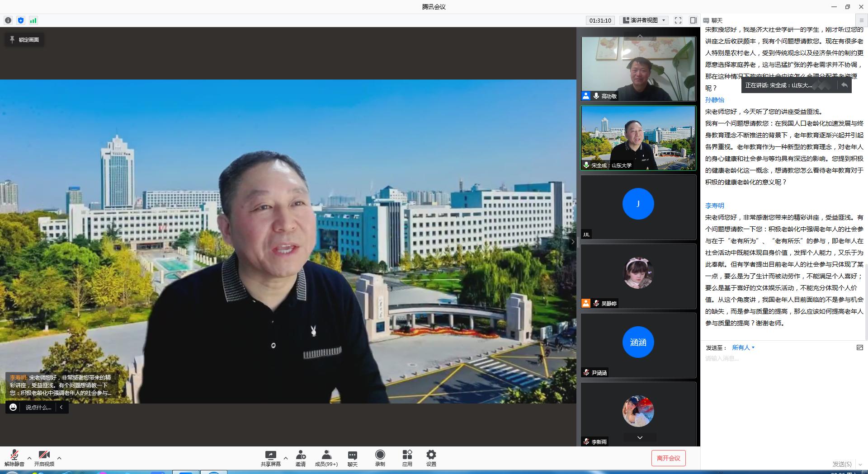Enter full screen mode

pyautogui.click(x=678, y=20)
